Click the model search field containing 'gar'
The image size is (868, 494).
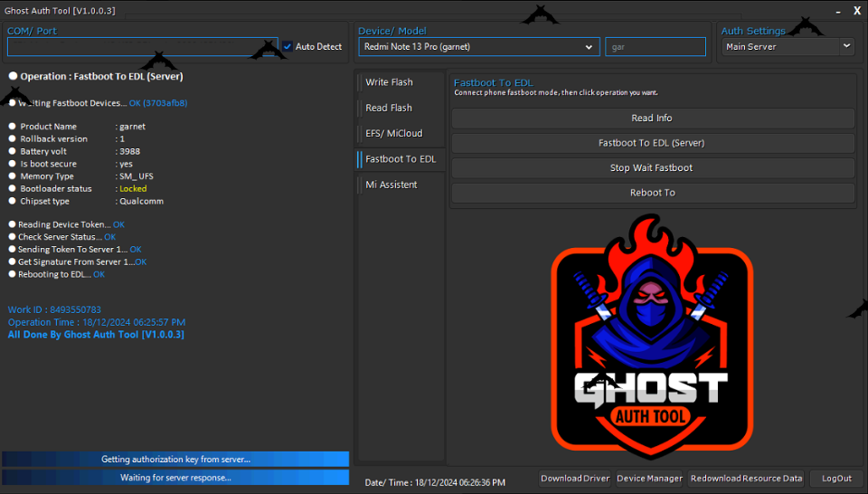pyautogui.click(x=656, y=47)
